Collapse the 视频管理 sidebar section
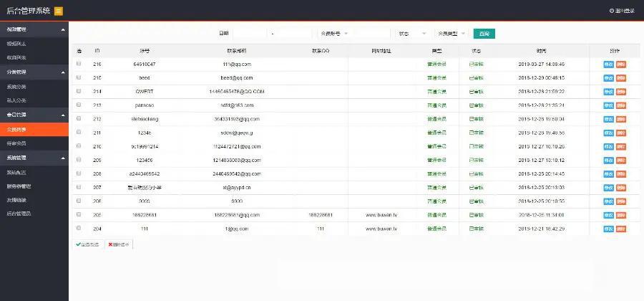The width and height of the screenshot is (644, 301). pos(34,29)
